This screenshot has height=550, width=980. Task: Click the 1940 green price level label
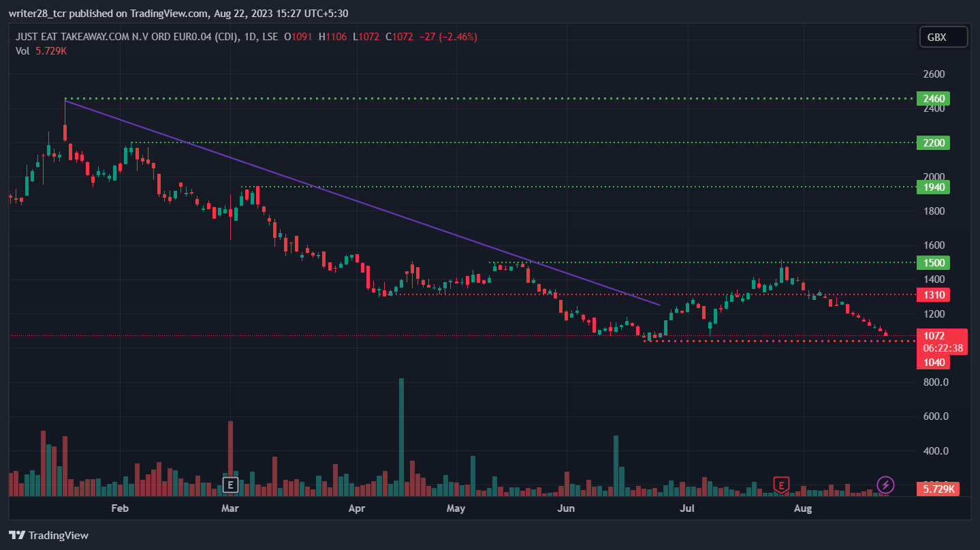click(933, 187)
